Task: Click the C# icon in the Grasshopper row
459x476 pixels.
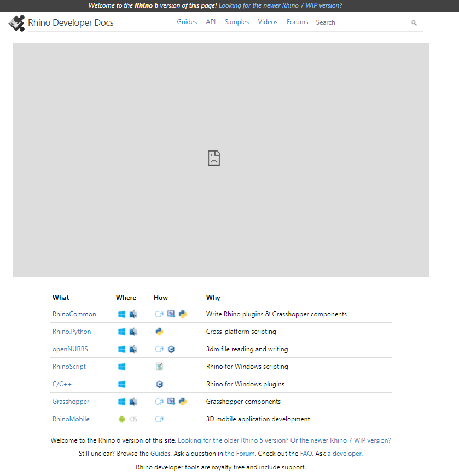Action: (159, 402)
